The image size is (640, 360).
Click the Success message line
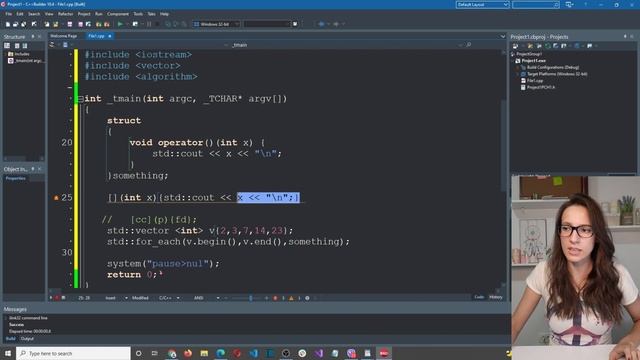click(17, 324)
